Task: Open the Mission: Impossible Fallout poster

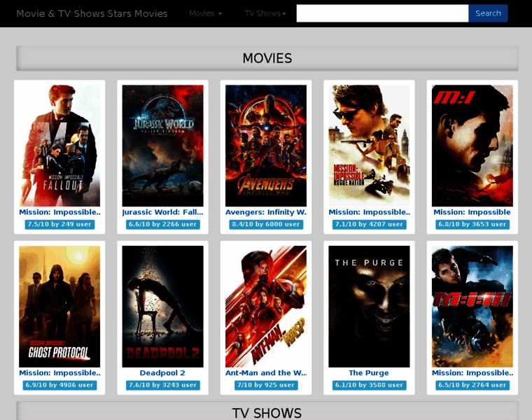Action: click(59, 146)
